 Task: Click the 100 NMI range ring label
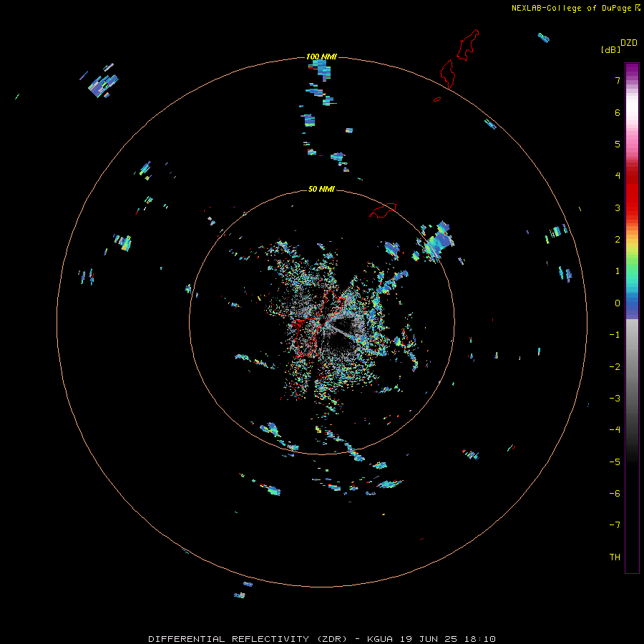[x=321, y=57]
